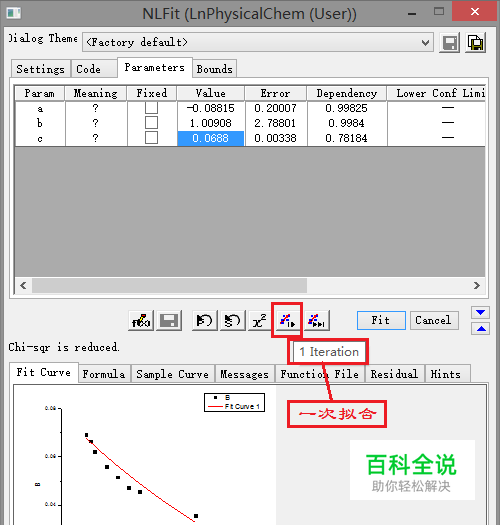Toggle Fixed checkbox for parameter a
The height and width of the screenshot is (525, 500).
tap(151, 108)
